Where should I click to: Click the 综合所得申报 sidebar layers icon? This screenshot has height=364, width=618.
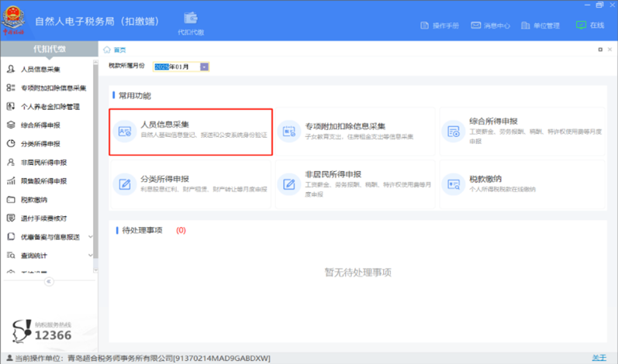11,125
